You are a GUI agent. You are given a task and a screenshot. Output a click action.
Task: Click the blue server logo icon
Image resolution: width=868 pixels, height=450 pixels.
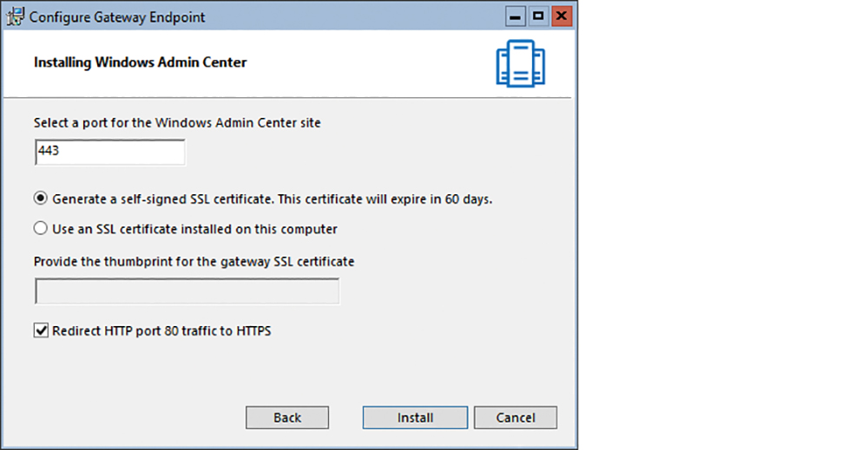pyautogui.click(x=520, y=63)
